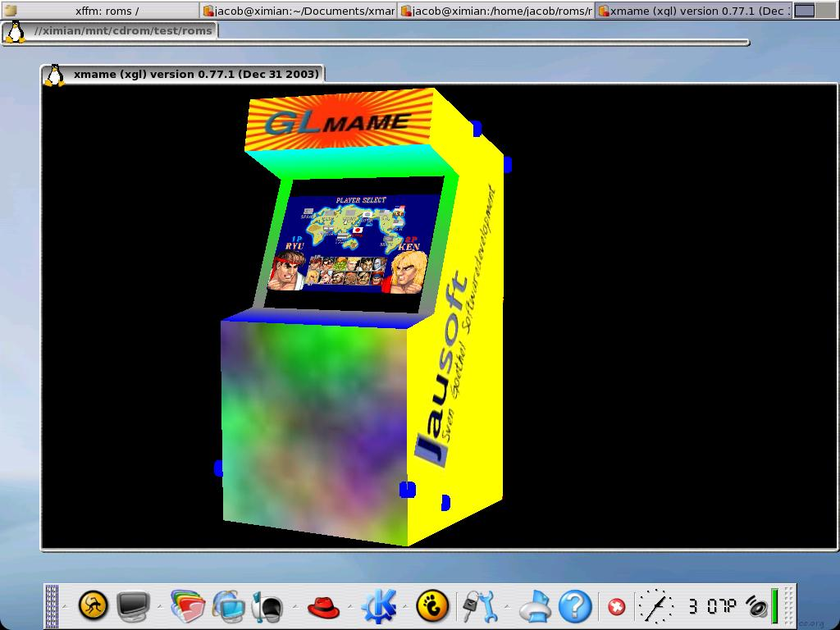Expand the arrow left of the KDE icon
The height and width of the screenshot is (630, 840).
[349, 606]
